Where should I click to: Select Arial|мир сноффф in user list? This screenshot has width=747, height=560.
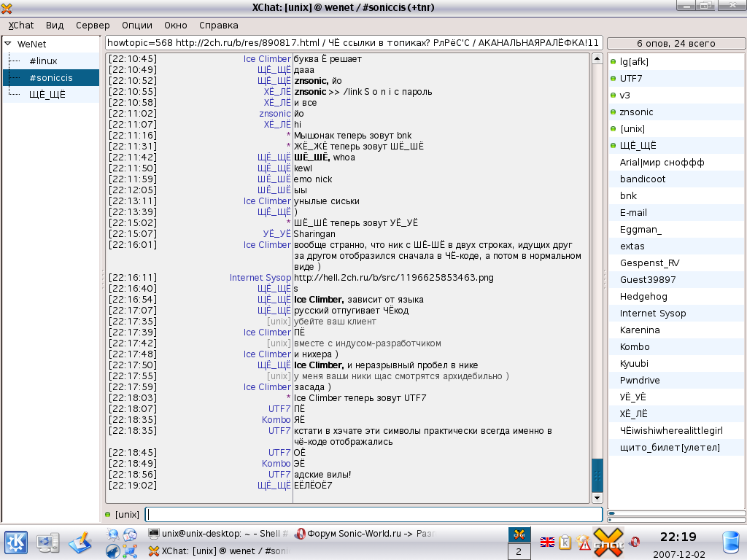pos(676,163)
